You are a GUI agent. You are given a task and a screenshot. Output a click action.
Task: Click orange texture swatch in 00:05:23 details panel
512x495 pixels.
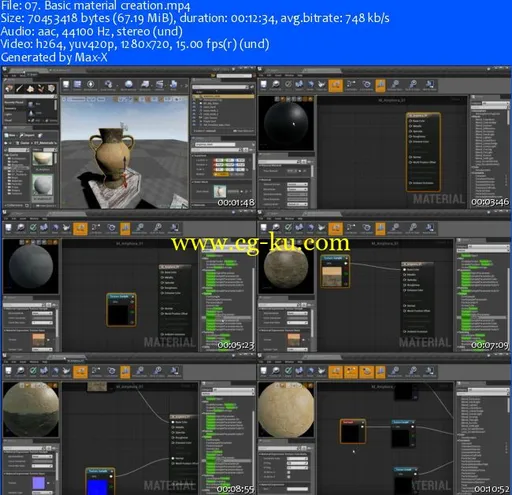pos(39,339)
